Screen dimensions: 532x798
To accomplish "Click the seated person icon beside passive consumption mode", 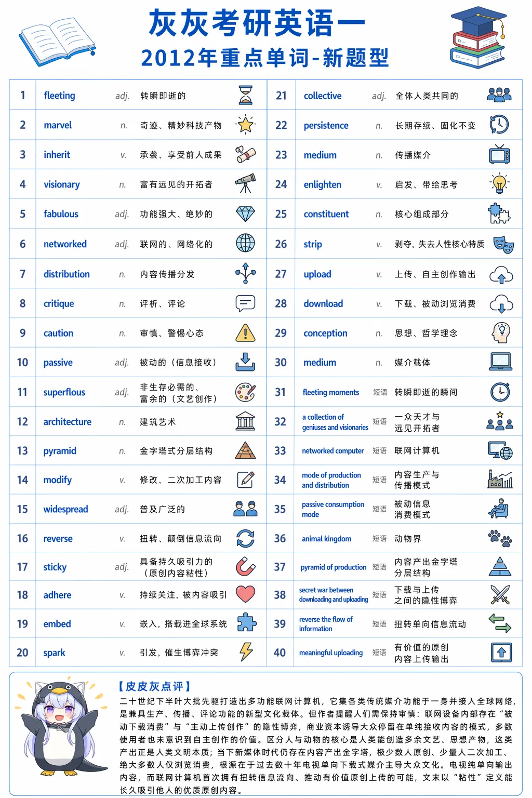I will click(x=499, y=509).
